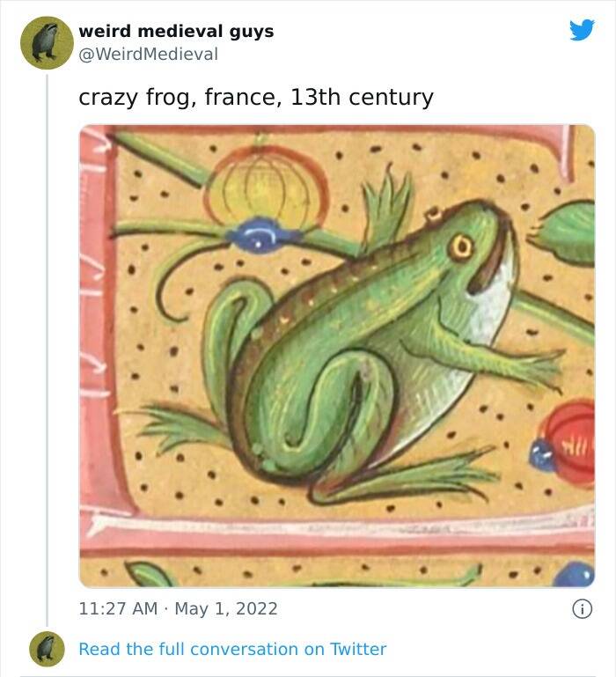Open the tweet info circle icon
The image size is (616, 677).
pyautogui.click(x=582, y=609)
